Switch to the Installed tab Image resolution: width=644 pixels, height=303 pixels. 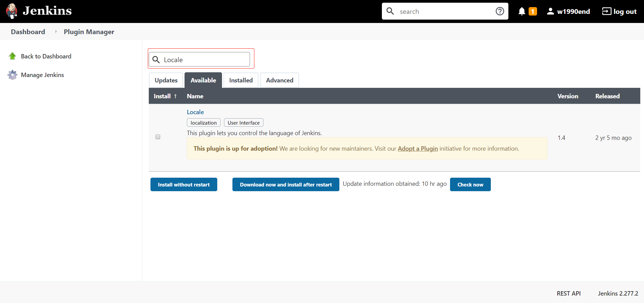coord(241,80)
